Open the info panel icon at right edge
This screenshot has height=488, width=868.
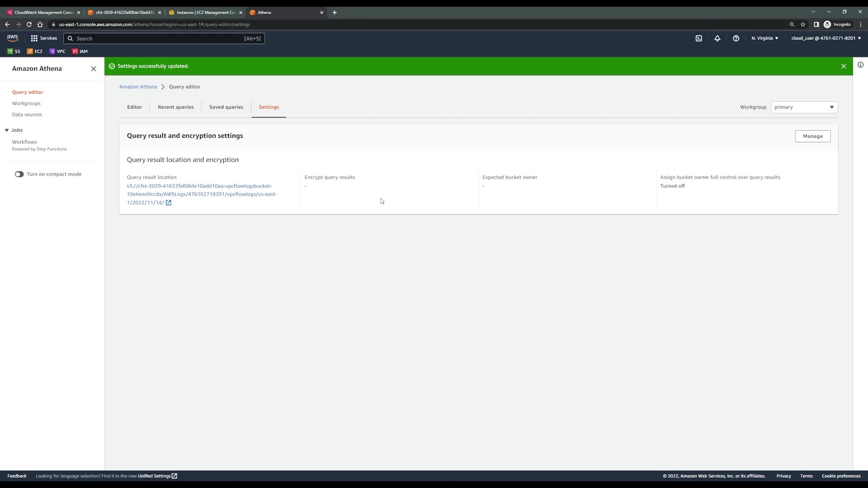860,65
